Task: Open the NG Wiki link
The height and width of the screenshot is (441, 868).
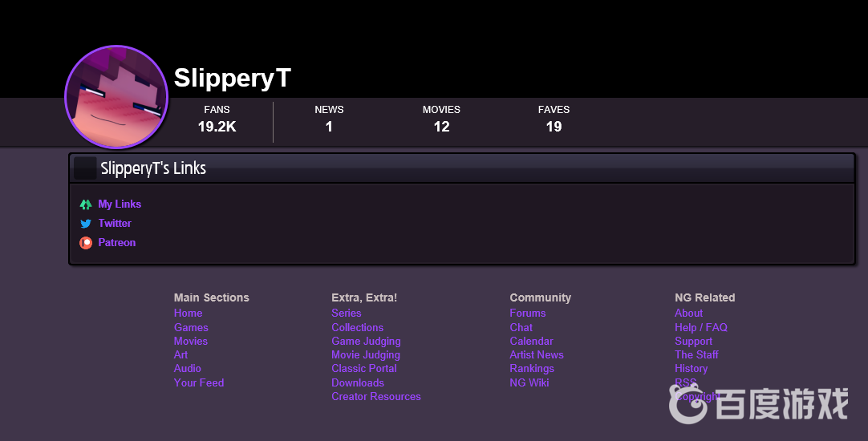Action: click(529, 382)
